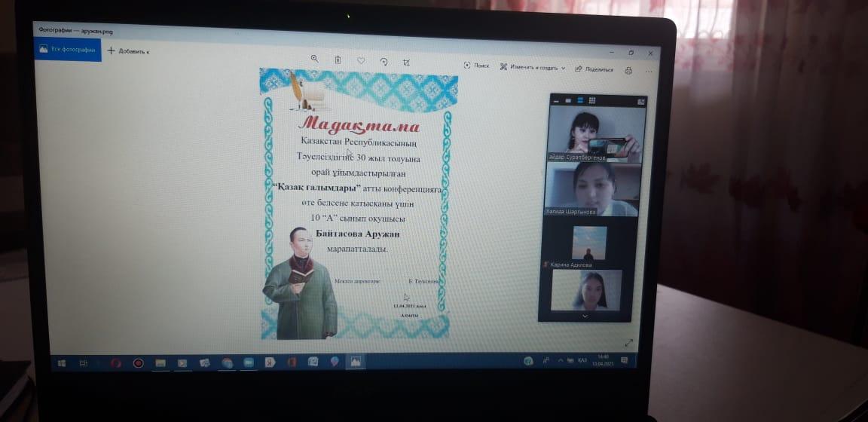
Task: Click 'Добавить к' to add to album
Action: pyautogui.click(x=128, y=51)
